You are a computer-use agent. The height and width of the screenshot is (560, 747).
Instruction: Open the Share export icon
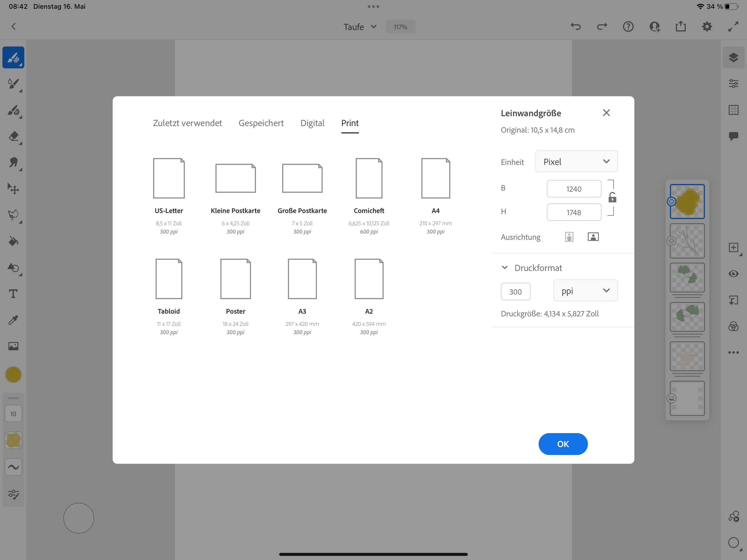[681, 27]
